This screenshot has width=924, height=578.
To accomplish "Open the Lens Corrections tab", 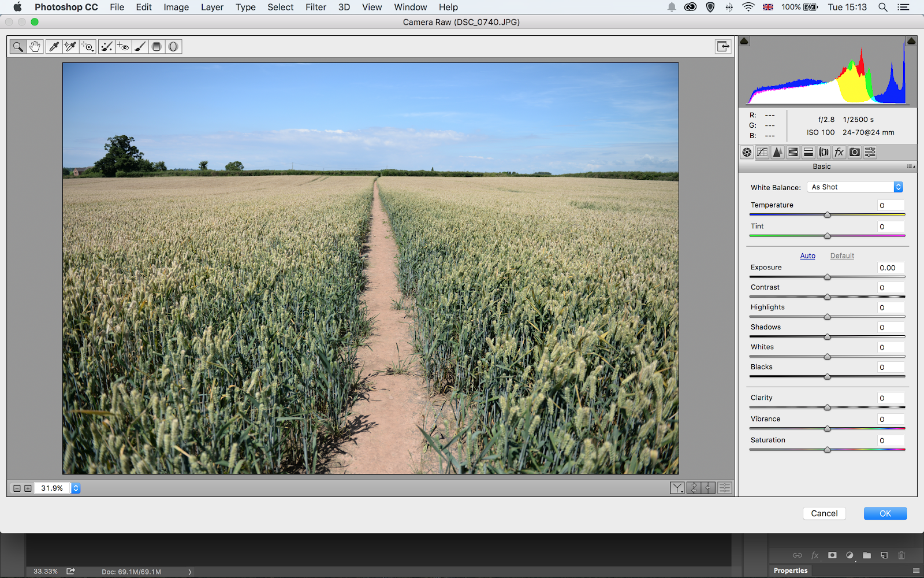I will 824,152.
